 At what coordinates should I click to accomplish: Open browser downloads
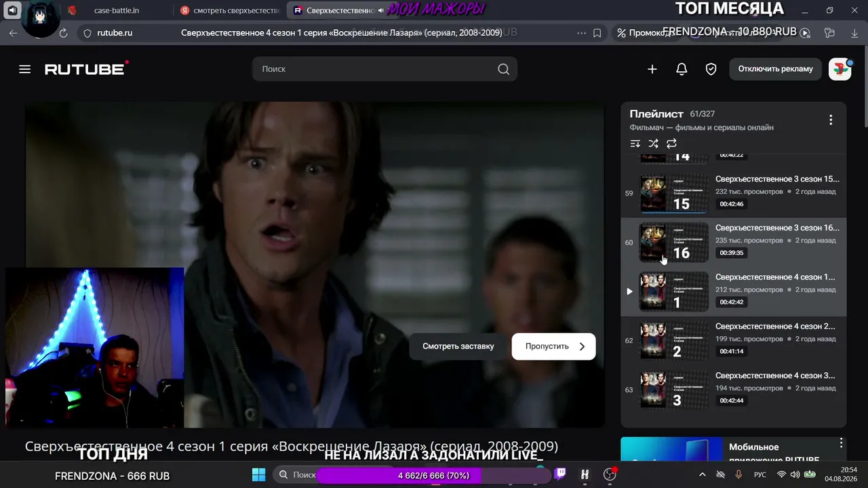coord(854,33)
